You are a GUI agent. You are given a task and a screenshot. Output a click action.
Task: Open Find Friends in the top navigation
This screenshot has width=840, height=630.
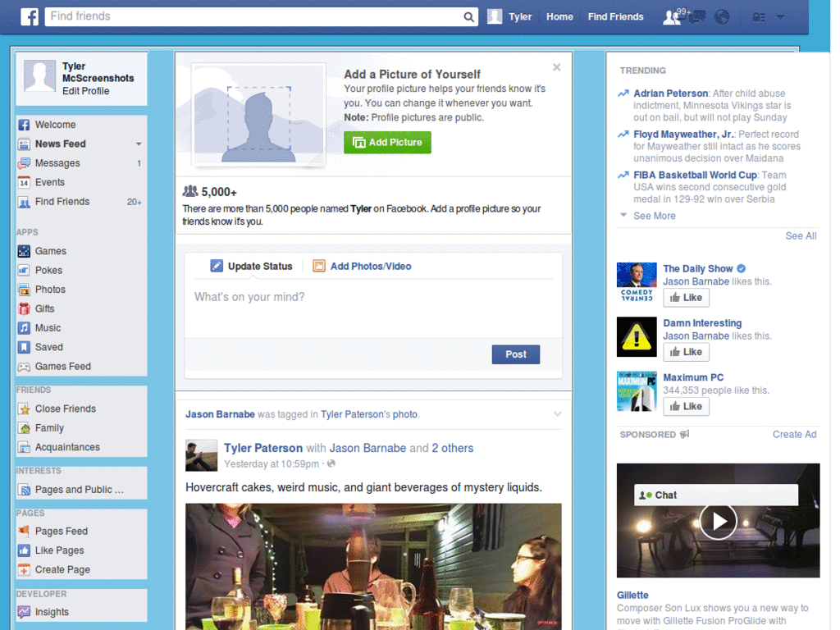615,16
